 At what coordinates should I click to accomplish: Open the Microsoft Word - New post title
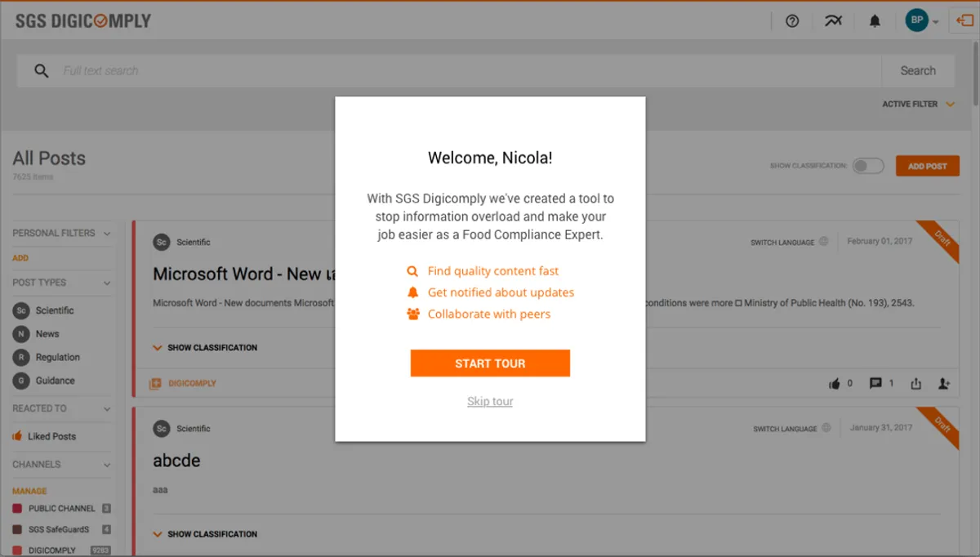pyautogui.click(x=243, y=274)
